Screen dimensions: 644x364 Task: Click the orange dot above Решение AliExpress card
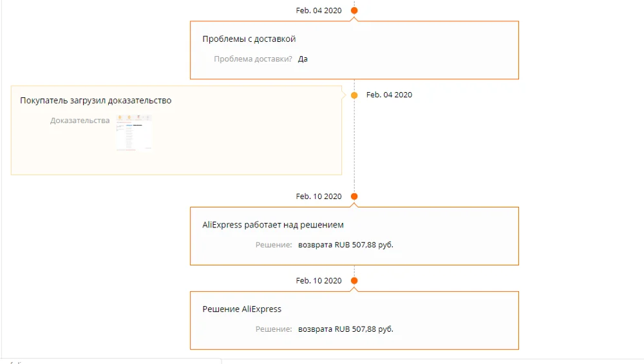354,281
